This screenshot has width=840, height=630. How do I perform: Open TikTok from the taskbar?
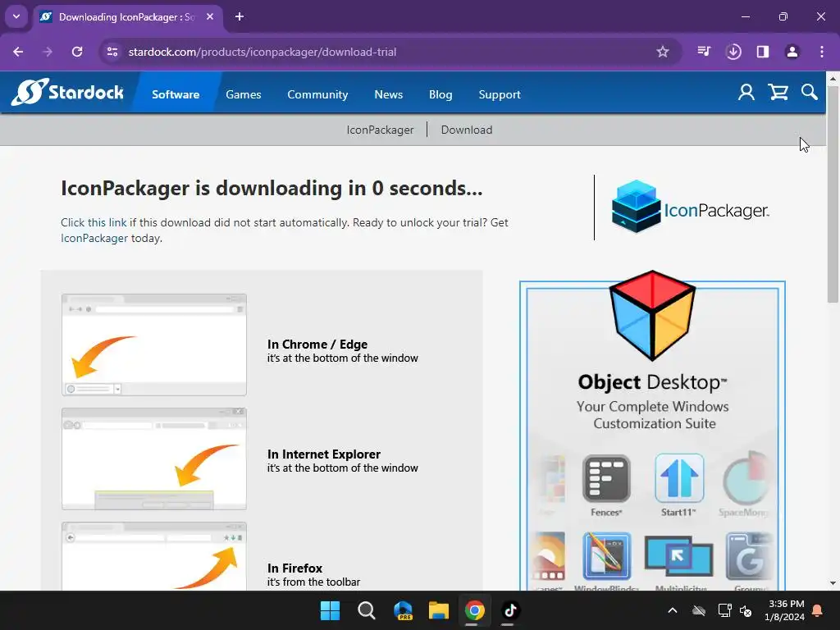point(510,610)
